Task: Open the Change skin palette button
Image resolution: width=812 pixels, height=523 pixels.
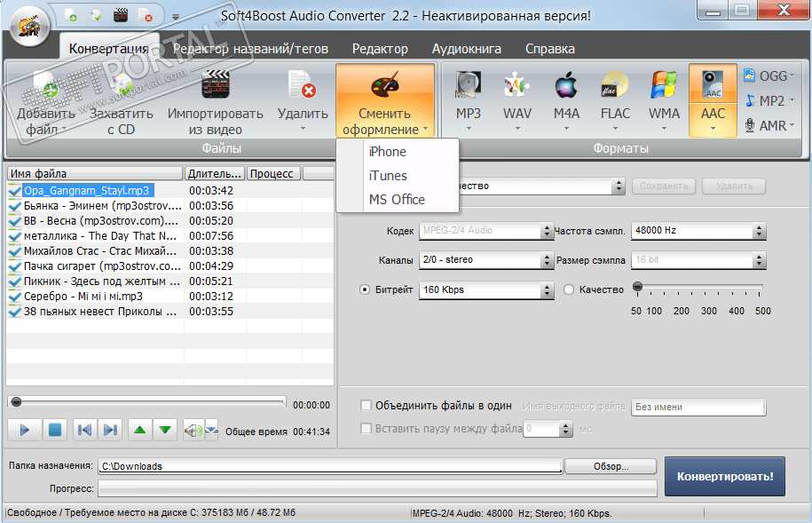Action: 385,101
